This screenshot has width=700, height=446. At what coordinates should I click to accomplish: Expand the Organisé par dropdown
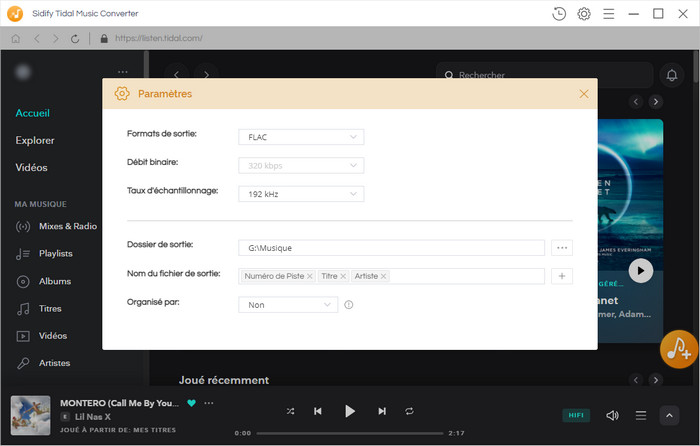click(288, 305)
